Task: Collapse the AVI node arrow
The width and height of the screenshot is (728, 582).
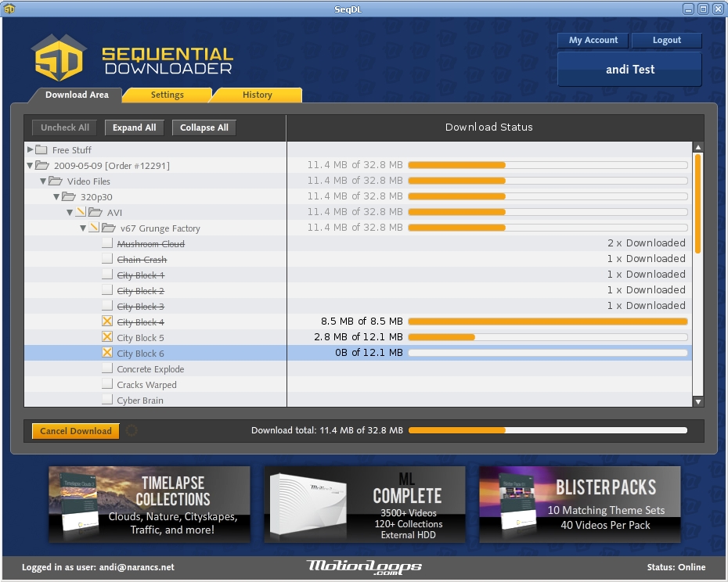Action: (x=70, y=213)
